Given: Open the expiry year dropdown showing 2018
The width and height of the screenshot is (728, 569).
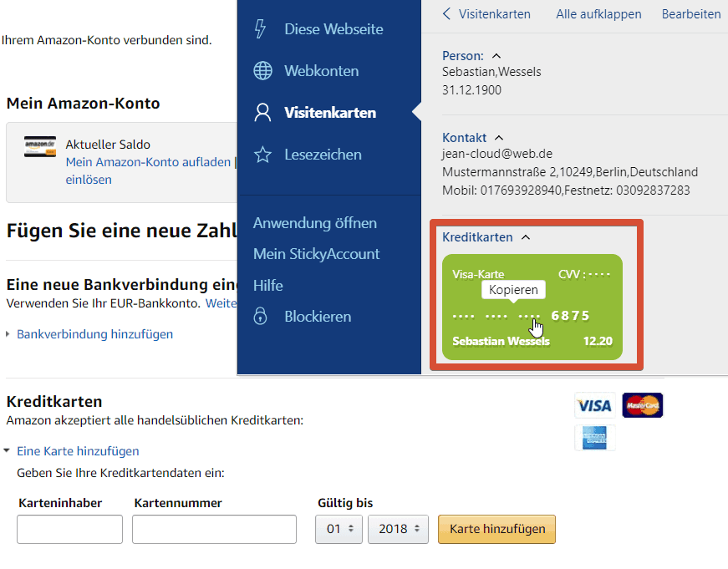Looking at the screenshot, I should tap(399, 529).
